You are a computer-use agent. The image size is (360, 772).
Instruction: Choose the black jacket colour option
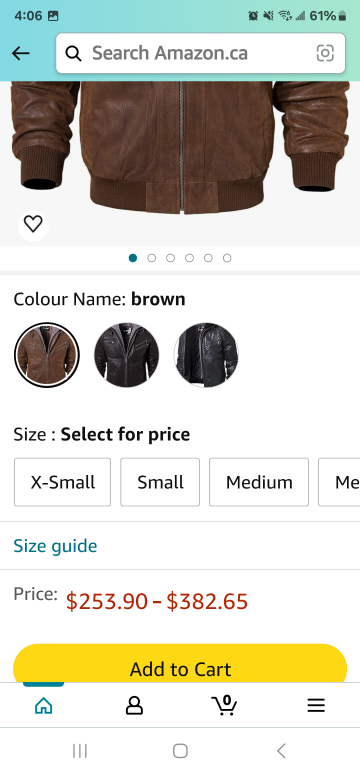point(206,355)
